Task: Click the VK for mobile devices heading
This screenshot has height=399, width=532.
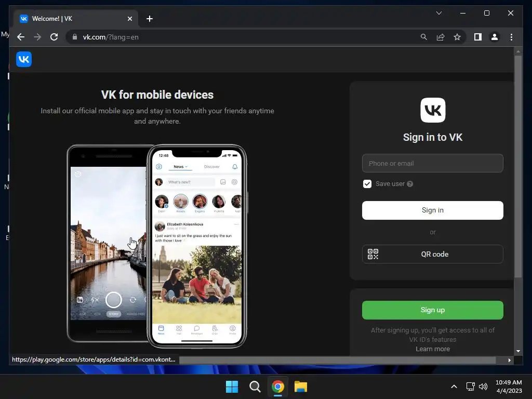Action: click(x=157, y=95)
